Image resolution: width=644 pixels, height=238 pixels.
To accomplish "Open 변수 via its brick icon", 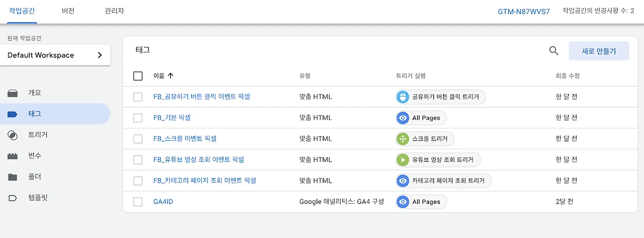I will point(13,156).
